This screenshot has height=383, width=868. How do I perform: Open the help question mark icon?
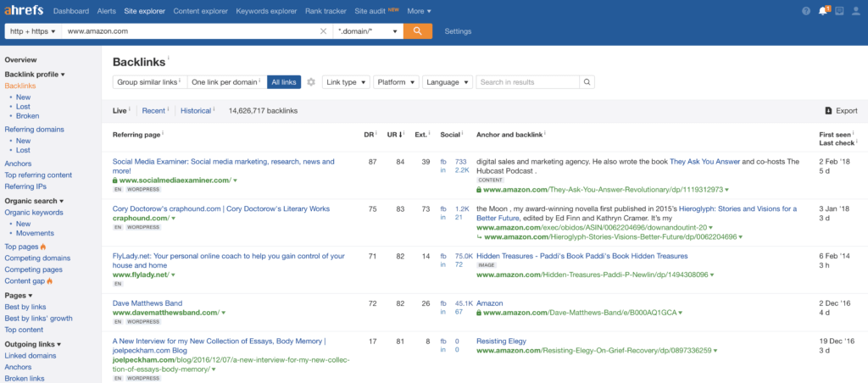click(806, 11)
